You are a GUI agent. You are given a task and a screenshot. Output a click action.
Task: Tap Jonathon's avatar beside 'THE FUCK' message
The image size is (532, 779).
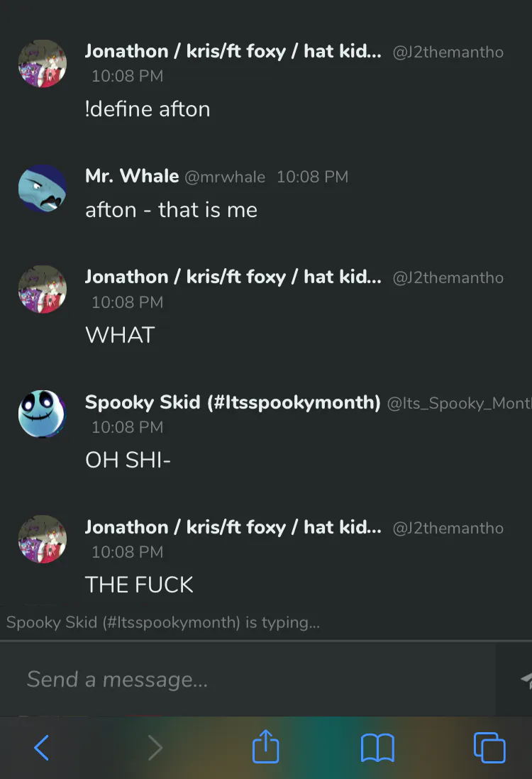click(43, 539)
